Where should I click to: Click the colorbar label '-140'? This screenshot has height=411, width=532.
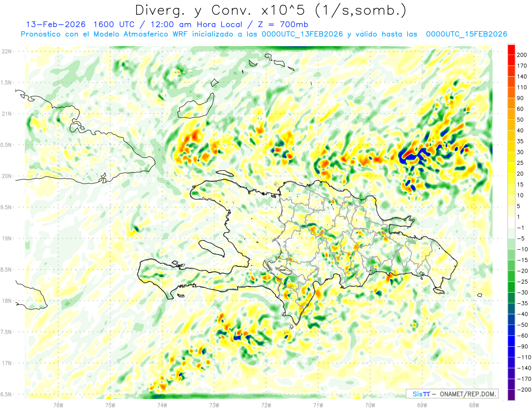[524, 368]
